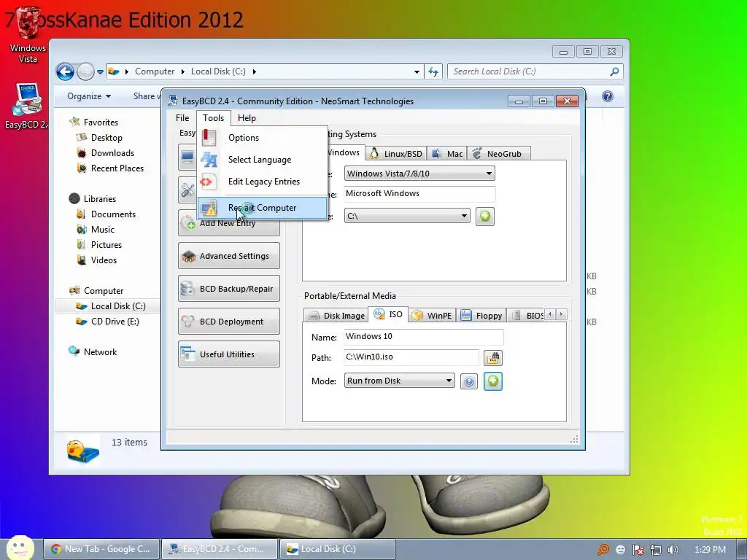The image size is (747, 560).
Task: Open the WinPE tab
Action: pos(432,315)
